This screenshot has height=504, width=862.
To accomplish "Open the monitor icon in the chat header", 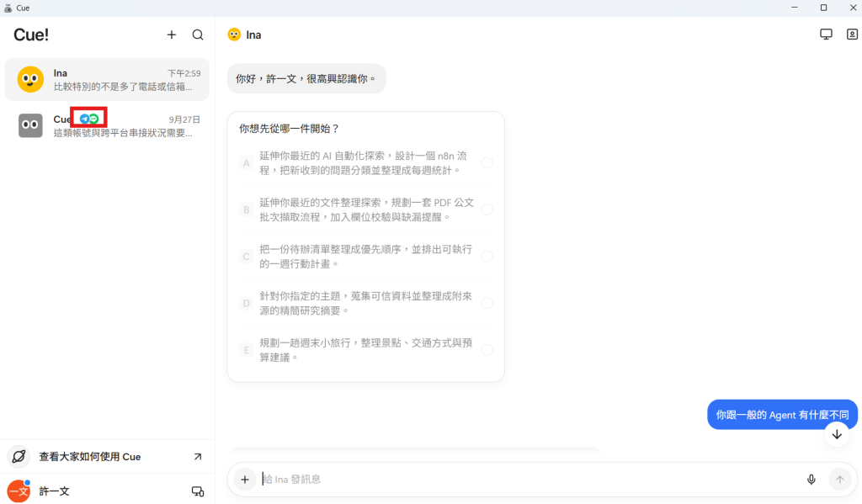I will [x=826, y=34].
